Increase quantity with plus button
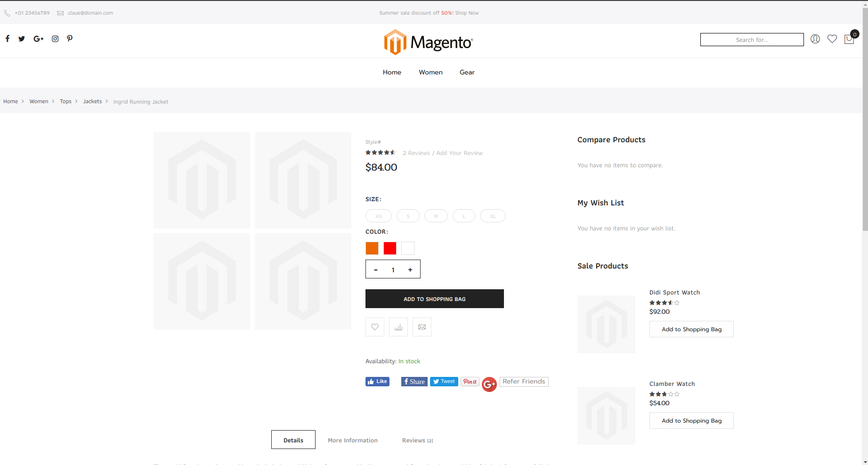The width and height of the screenshot is (868, 465). (410, 269)
